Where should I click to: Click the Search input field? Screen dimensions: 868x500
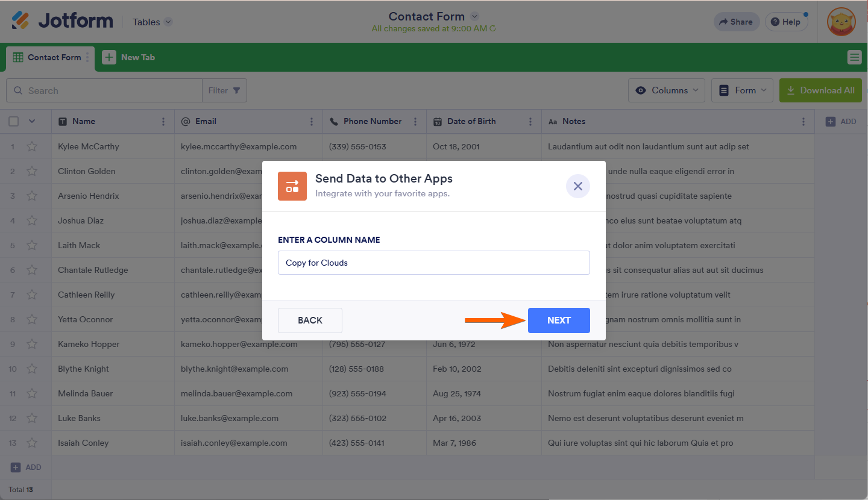pyautogui.click(x=104, y=90)
